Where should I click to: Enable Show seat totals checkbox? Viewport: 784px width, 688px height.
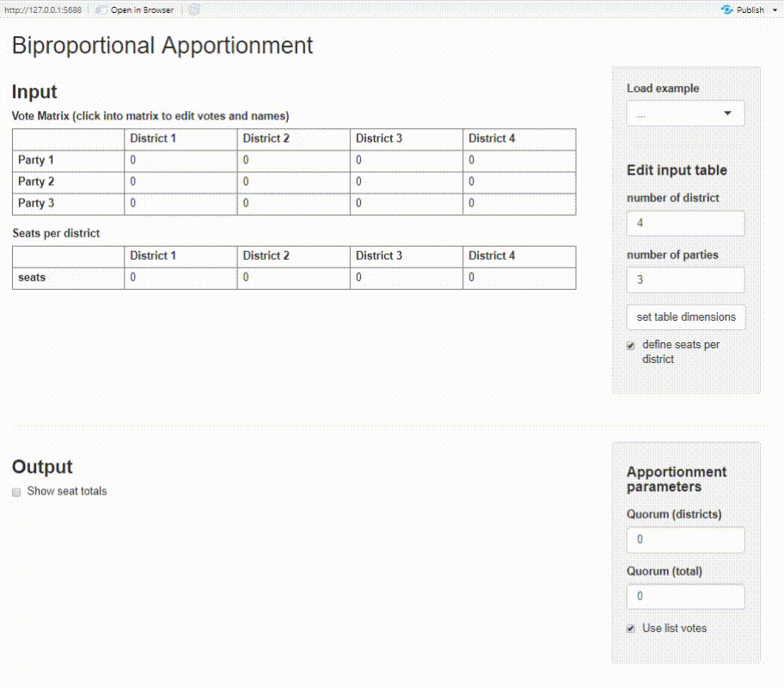(16, 492)
